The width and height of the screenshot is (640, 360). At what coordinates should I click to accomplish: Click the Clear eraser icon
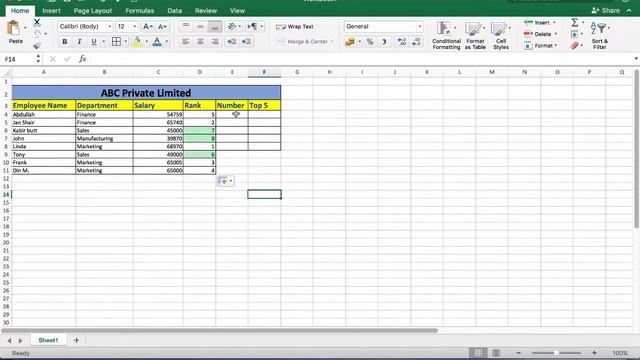click(x=574, y=45)
